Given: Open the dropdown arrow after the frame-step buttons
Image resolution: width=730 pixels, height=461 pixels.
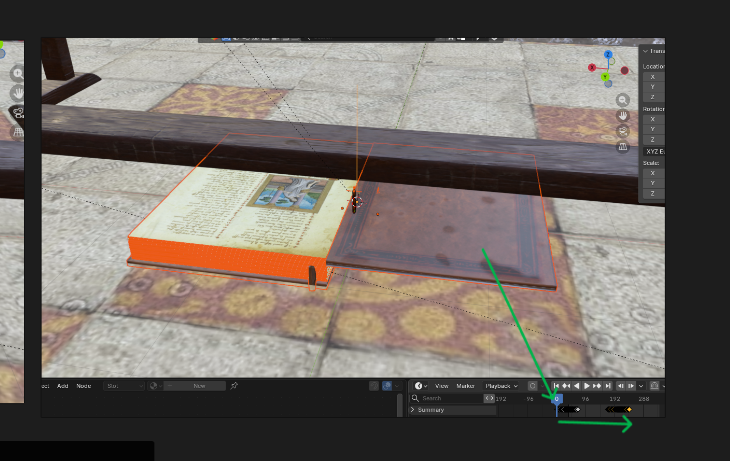Looking at the screenshot, I should (641, 386).
